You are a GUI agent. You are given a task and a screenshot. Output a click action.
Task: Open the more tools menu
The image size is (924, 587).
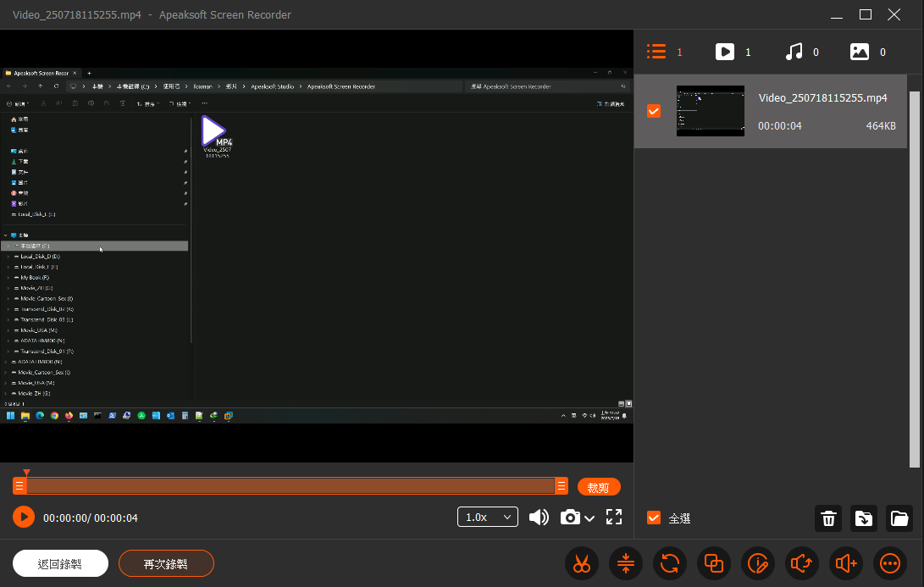(x=890, y=564)
